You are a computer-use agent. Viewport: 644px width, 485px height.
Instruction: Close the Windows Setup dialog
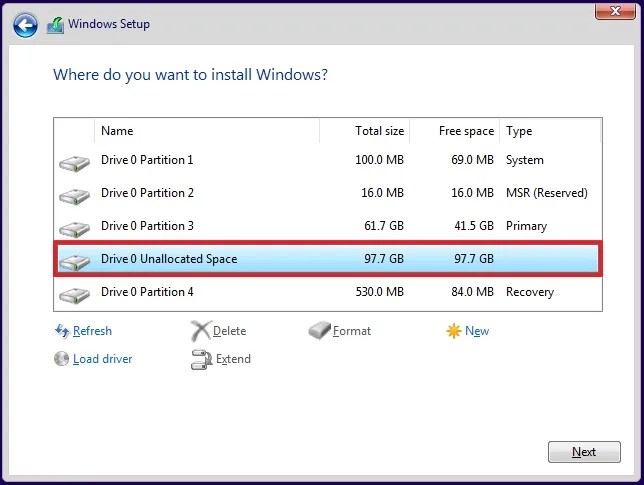coord(615,11)
